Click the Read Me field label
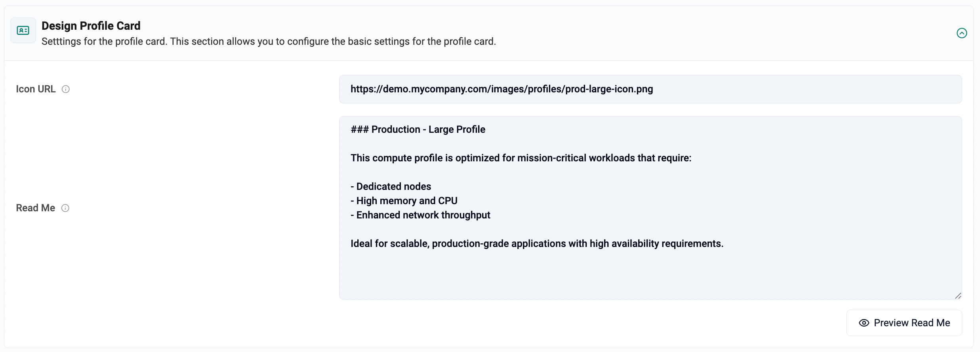The width and height of the screenshot is (980, 352). [x=36, y=208]
